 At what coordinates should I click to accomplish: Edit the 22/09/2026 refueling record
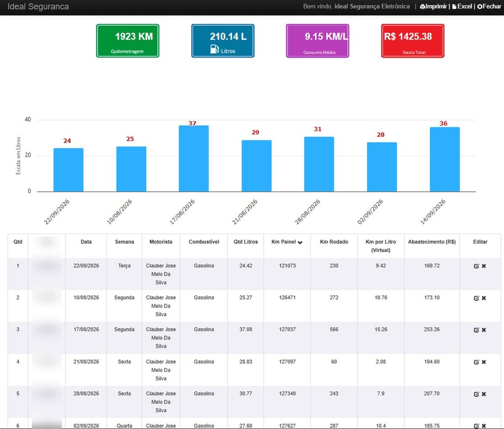click(476, 266)
